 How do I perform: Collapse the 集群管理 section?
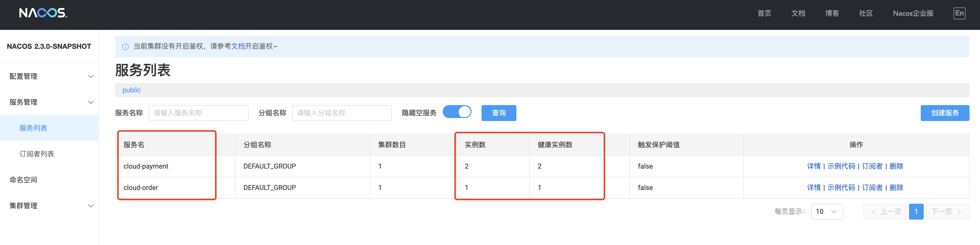tap(91, 205)
